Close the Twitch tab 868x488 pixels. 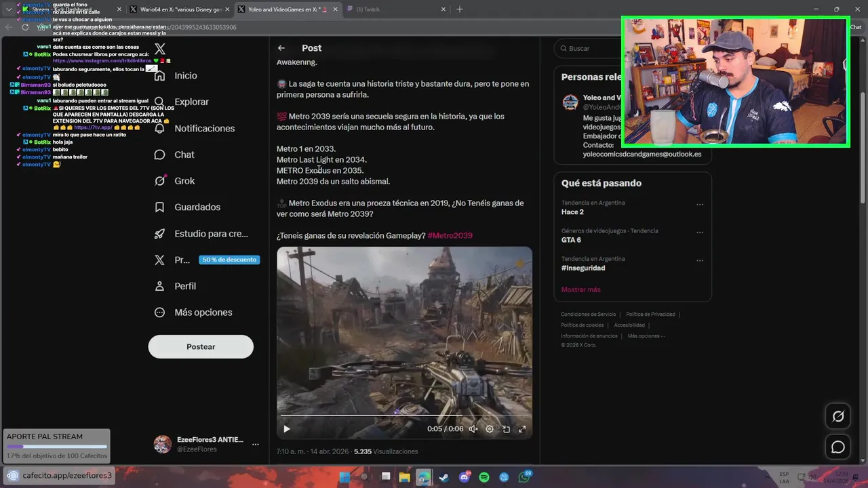[443, 9]
